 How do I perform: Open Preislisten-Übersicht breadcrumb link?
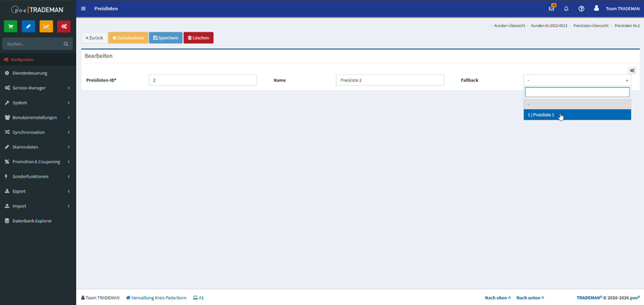tap(591, 25)
